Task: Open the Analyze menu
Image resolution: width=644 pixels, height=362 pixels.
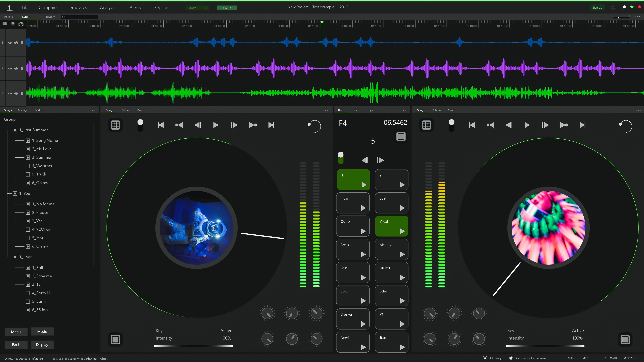Action: 107,7
